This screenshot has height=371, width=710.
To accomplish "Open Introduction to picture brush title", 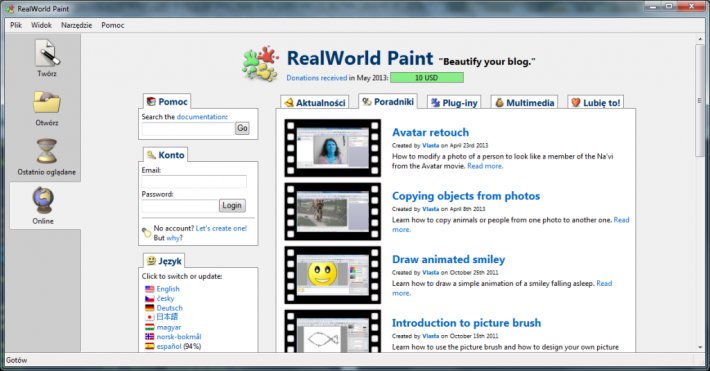I will click(x=466, y=323).
